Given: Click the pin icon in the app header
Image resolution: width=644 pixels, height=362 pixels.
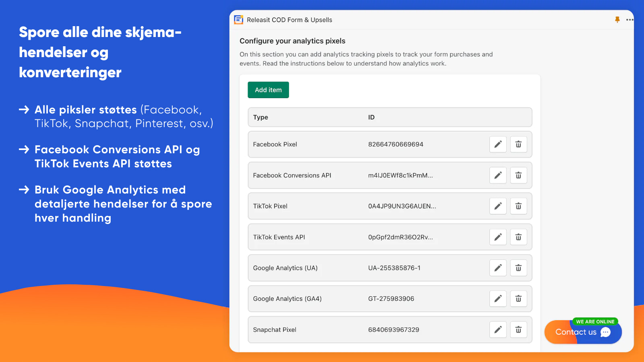Looking at the screenshot, I should pos(617,20).
